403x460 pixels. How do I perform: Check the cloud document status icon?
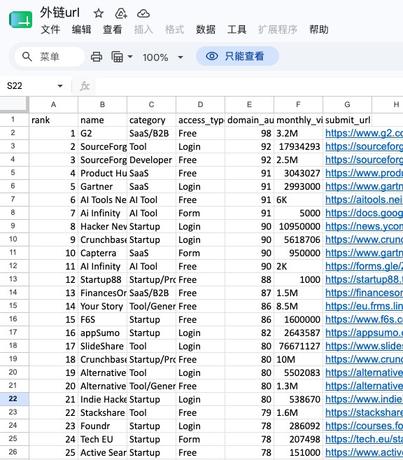(x=143, y=14)
